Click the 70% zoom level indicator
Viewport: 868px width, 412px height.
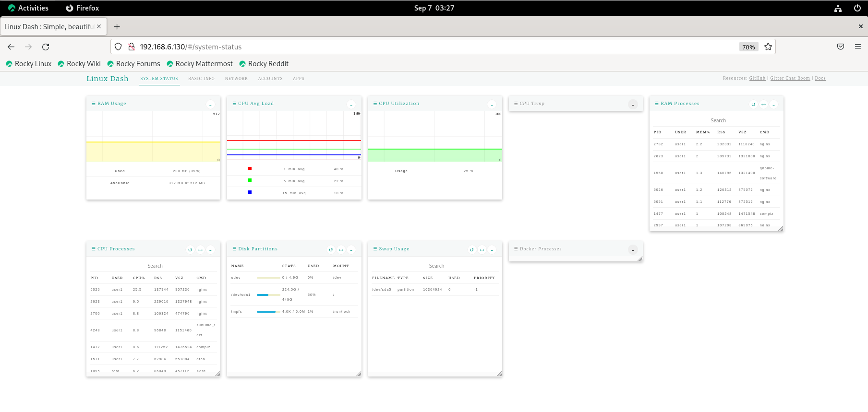pos(748,47)
